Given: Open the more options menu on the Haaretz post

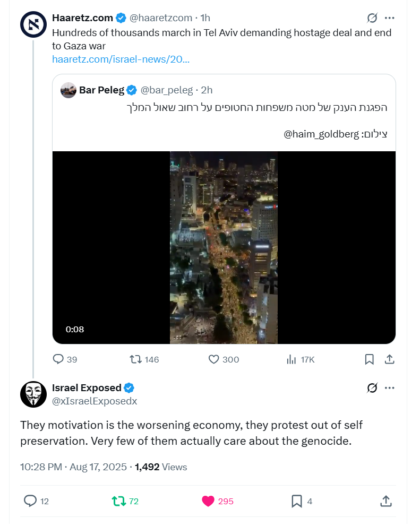Looking at the screenshot, I should click(390, 18).
